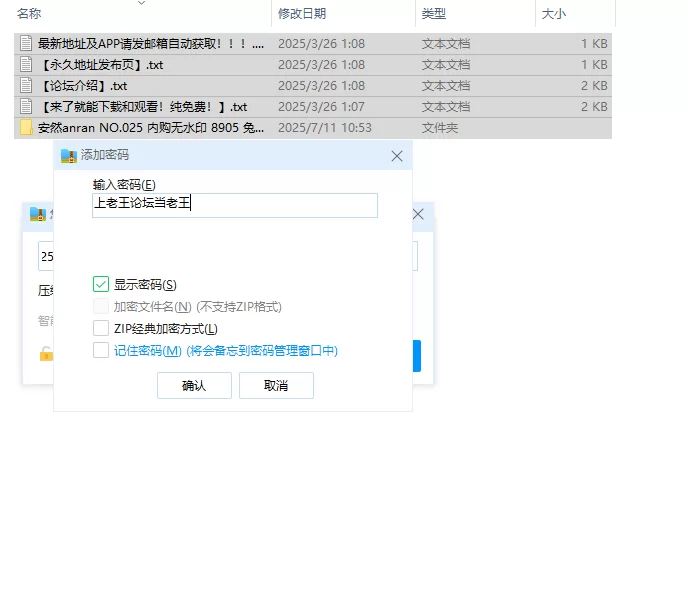Click the archive icon of the background window
Viewport: 688px width, 613px height.
pos(38,214)
